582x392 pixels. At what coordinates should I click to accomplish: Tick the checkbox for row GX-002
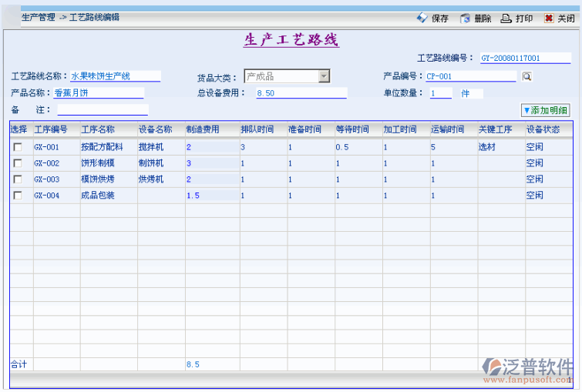(17, 163)
